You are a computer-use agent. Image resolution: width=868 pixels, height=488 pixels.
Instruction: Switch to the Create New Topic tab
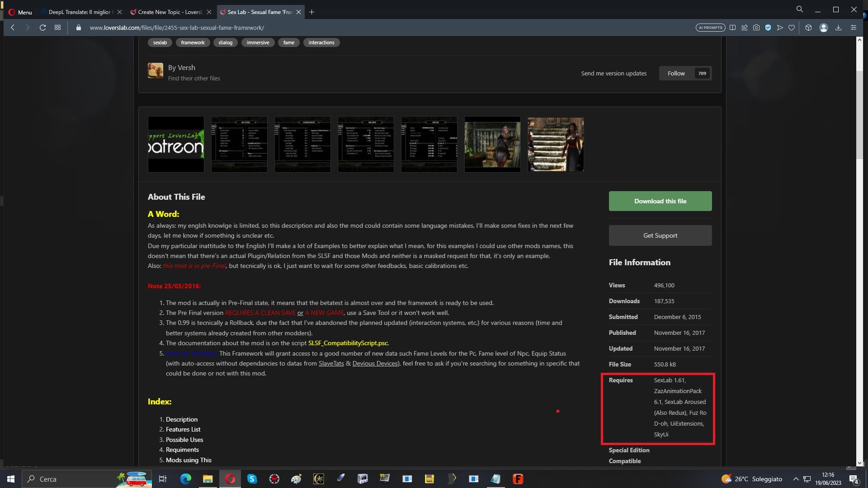click(x=170, y=12)
